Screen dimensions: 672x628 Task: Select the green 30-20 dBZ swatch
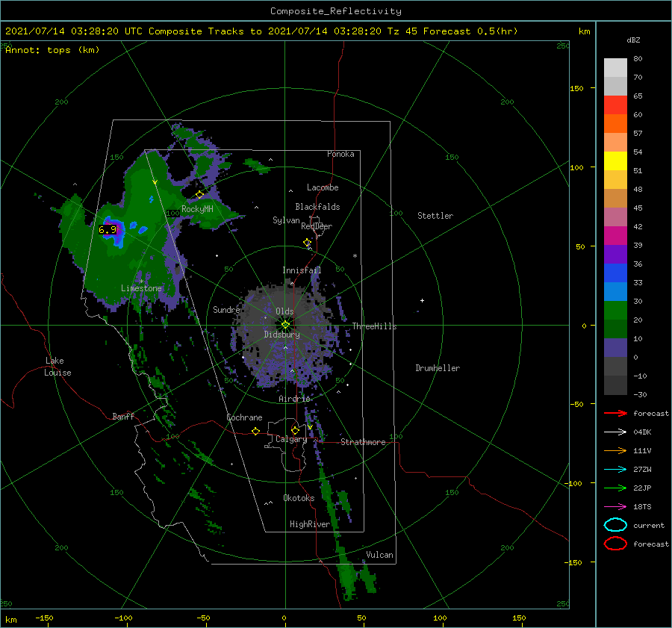click(615, 311)
